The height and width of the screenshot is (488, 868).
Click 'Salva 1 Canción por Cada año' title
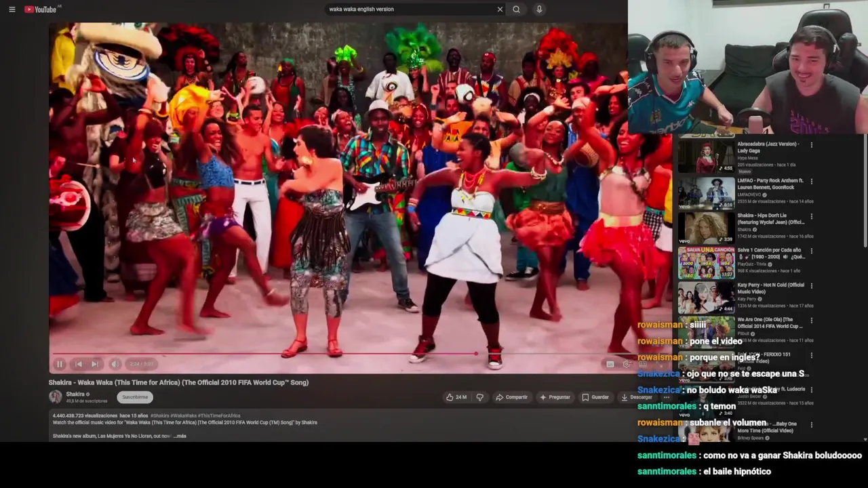pos(771,253)
